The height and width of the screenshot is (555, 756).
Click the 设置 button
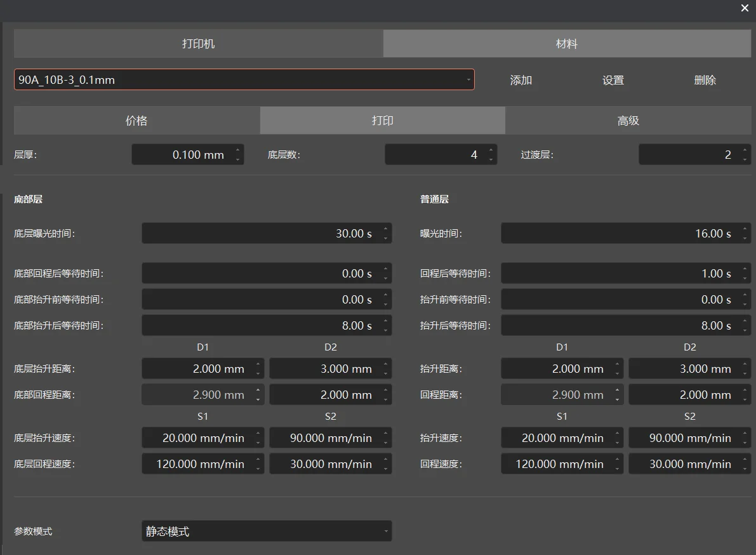pyautogui.click(x=613, y=80)
